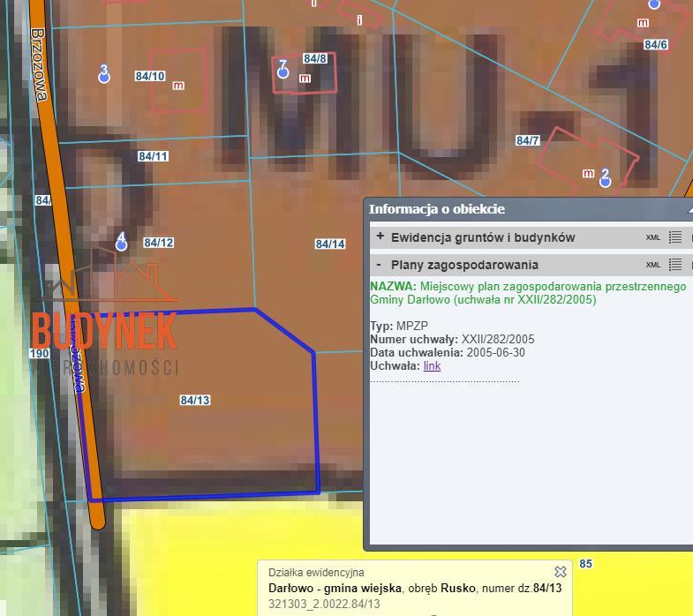Select address point marker number 4
This screenshot has height=616, width=693.
122,242
